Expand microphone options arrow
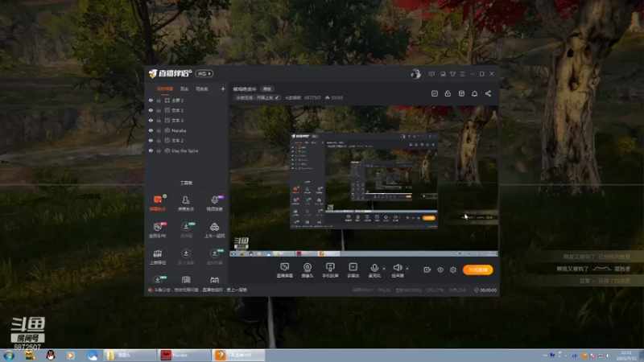Screen dimensions: 644x362 [x=384, y=269]
